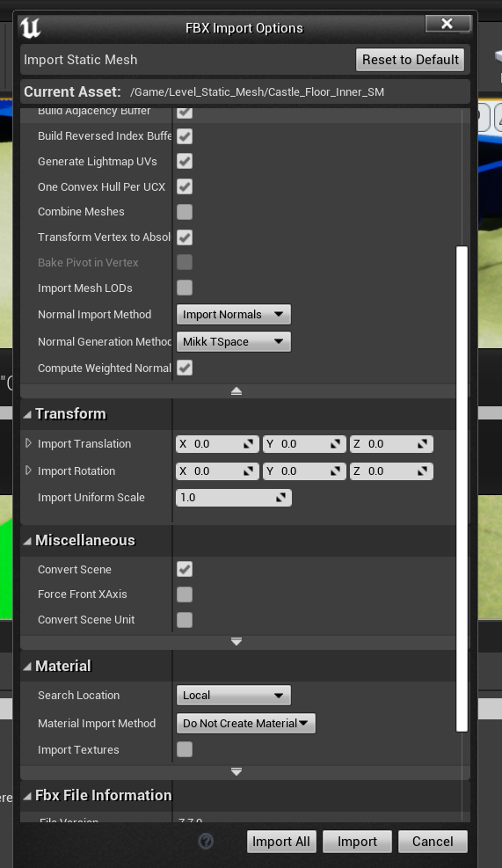This screenshot has width=502, height=868.
Task: Enable Convert Scene Unit checkbox
Action: [x=185, y=619]
